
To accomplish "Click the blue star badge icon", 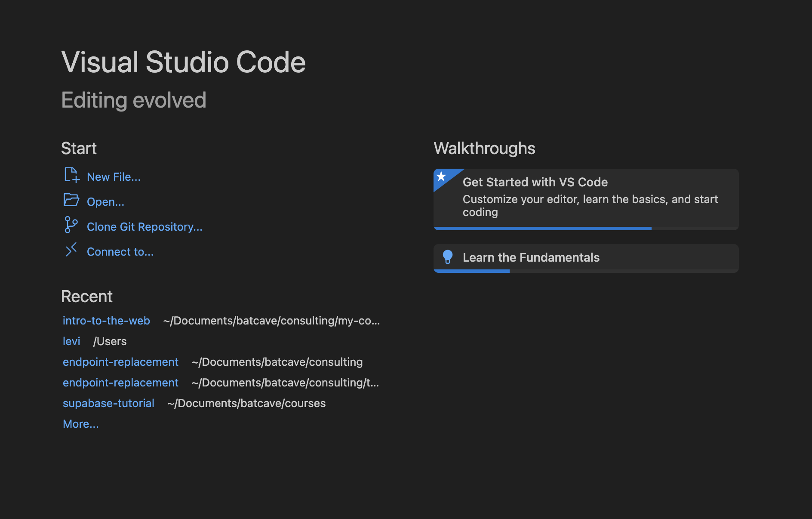I will coord(441,176).
